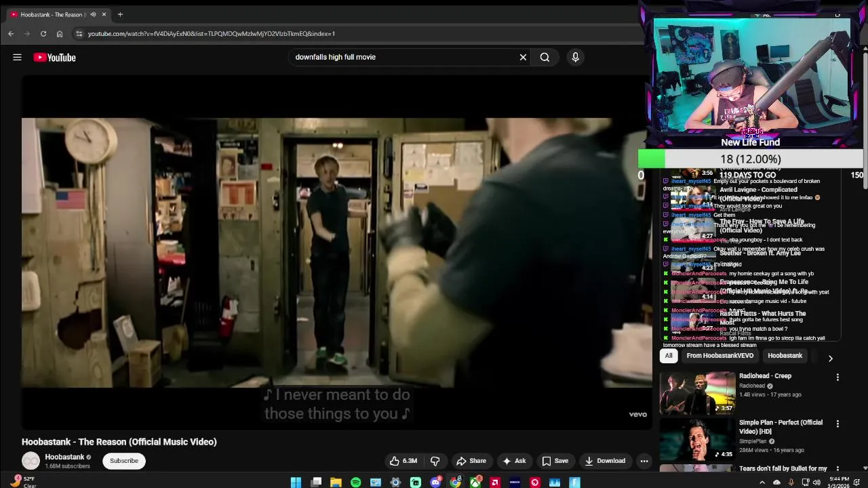
Task: Open Discord from the taskbar
Action: coord(435,483)
